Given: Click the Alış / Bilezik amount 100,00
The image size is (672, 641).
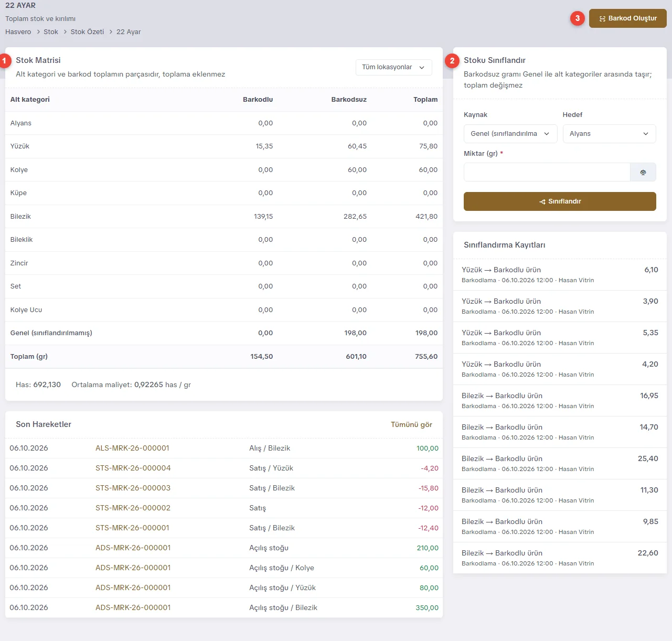Looking at the screenshot, I should (x=428, y=448).
